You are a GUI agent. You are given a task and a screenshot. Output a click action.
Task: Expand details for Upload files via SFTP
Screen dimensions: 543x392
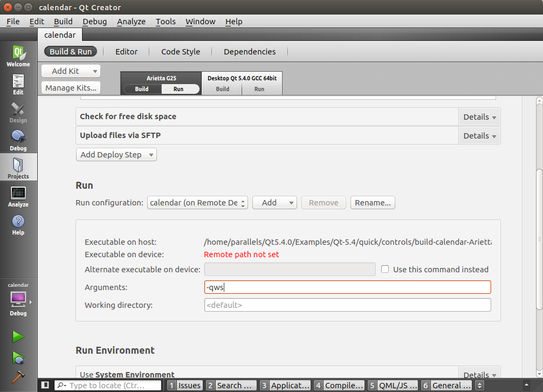pyautogui.click(x=479, y=136)
